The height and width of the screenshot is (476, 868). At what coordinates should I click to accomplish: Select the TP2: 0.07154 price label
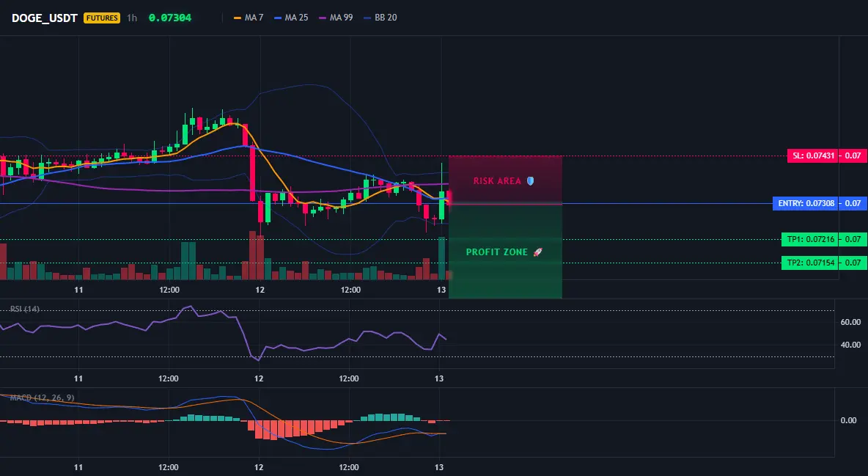click(x=810, y=263)
